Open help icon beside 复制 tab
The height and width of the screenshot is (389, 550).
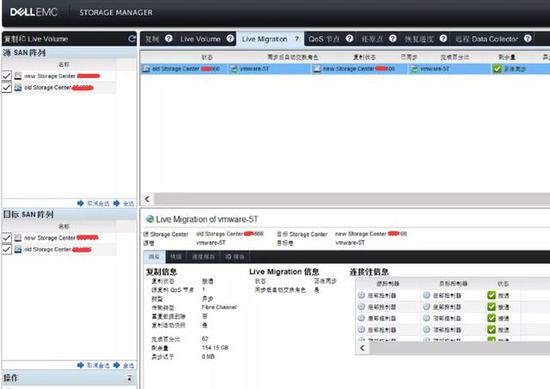click(169, 39)
